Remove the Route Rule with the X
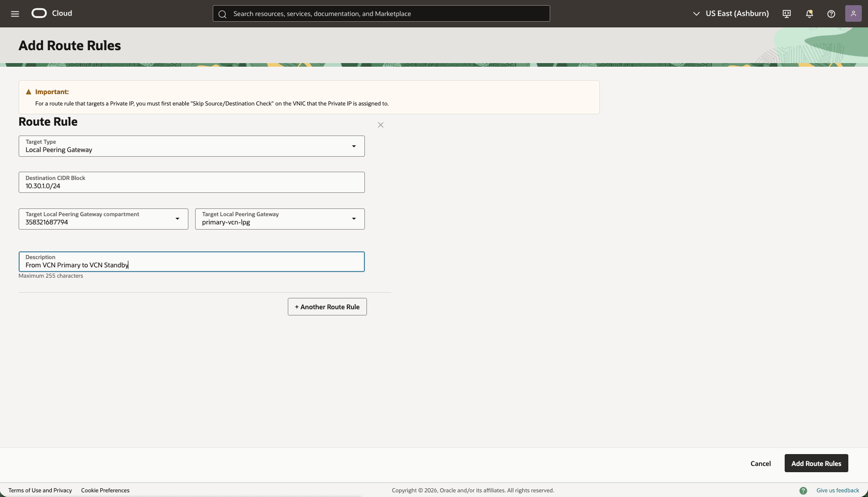 click(x=380, y=125)
